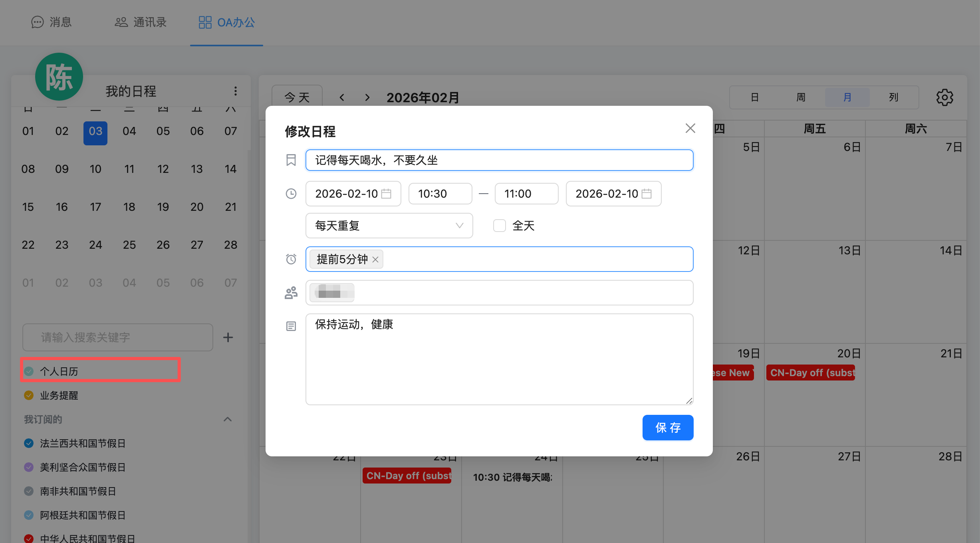Click the plus icon next to search box
The width and height of the screenshot is (980, 543).
pos(228,337)
